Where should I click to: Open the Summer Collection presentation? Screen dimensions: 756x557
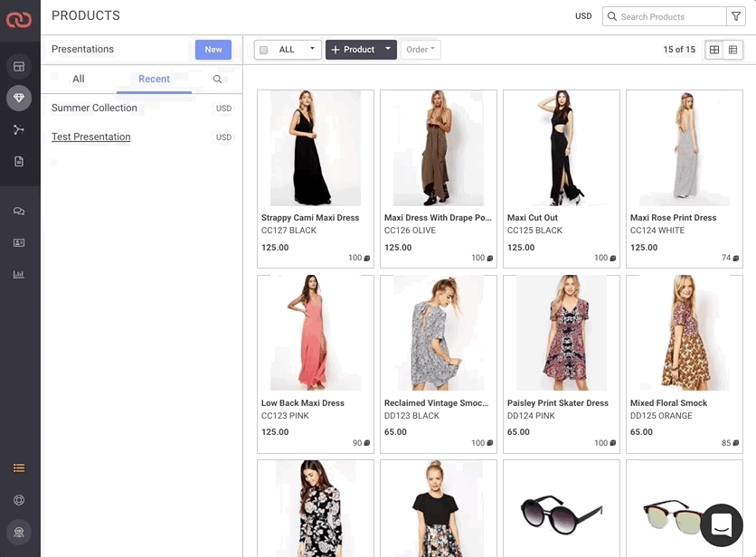(x=94, y=108)
